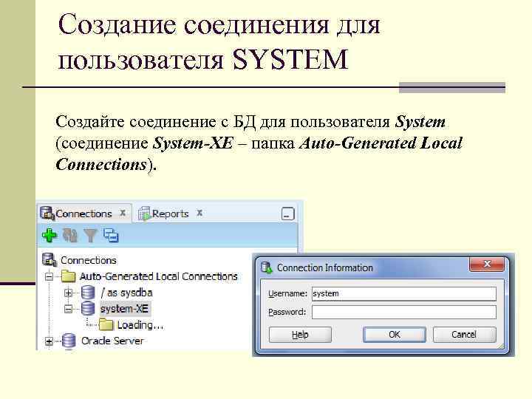This screenshot has height=399, width=532.
Task: Select the Oracle Server node
Action: (x=112, y=341)
